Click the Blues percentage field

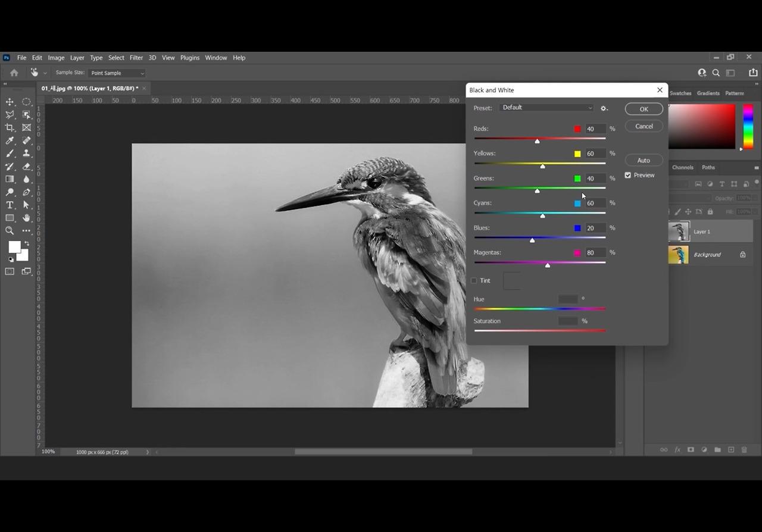[595, 228]
